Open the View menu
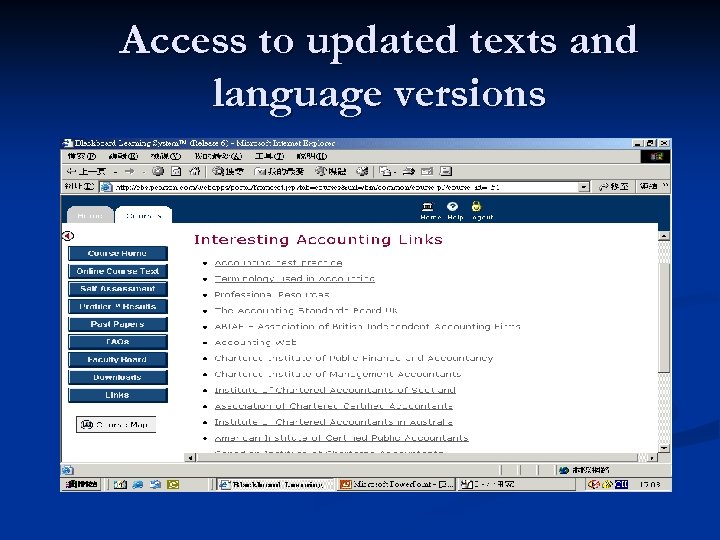720x540 pixels. [x=166, y=157]
